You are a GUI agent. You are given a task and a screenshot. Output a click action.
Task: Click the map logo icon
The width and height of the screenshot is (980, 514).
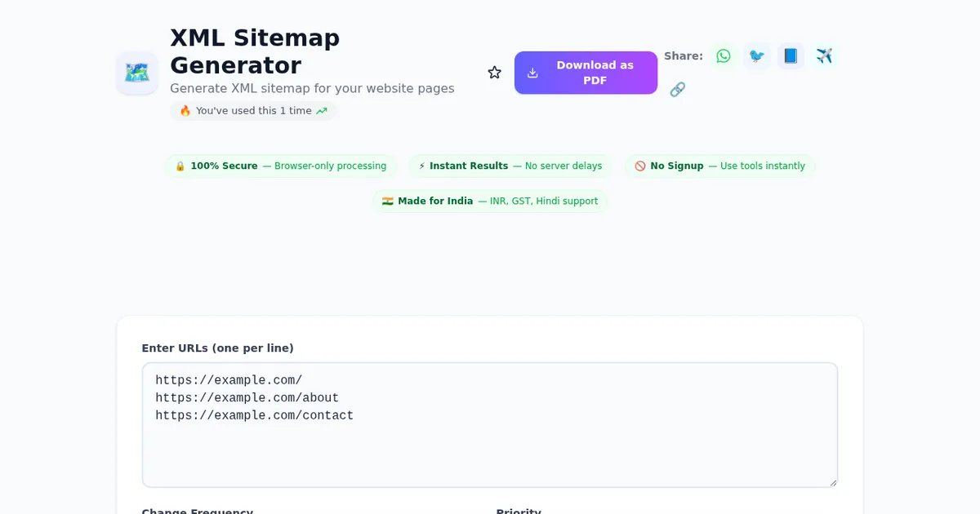point(137,73)
